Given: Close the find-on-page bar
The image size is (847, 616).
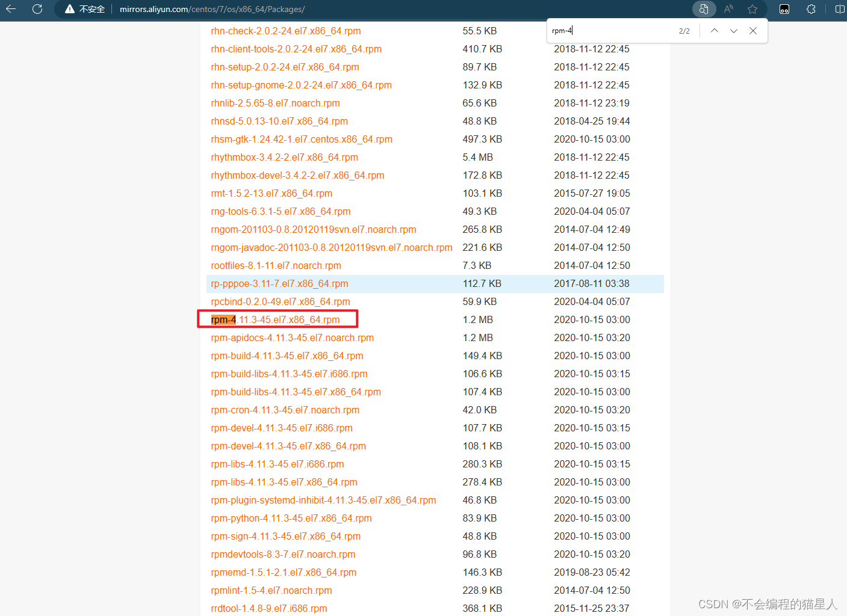Looking at the screenshot, I should click(753, 31).
